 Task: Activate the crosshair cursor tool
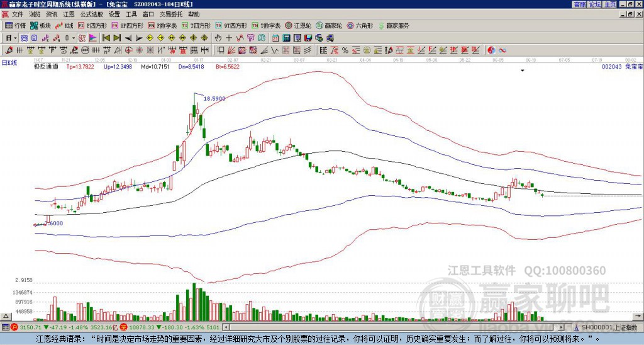click(229, 38)
